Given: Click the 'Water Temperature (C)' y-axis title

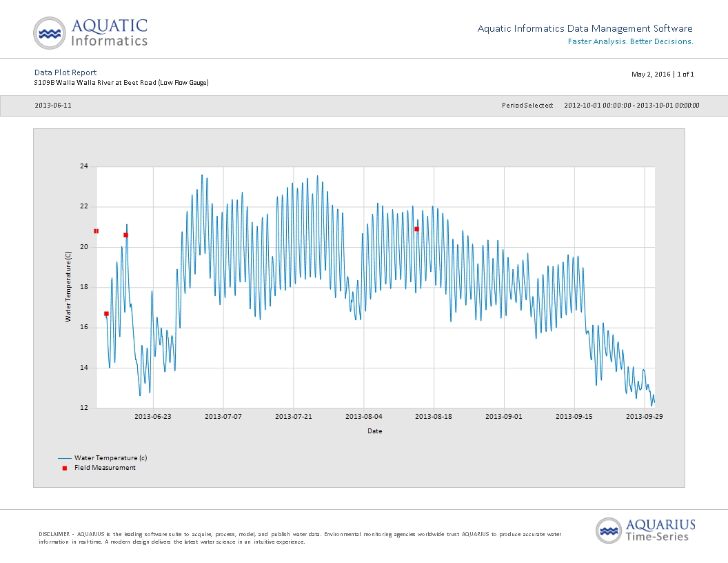Looking at the screenshot, I should click(x=68, y=286).
